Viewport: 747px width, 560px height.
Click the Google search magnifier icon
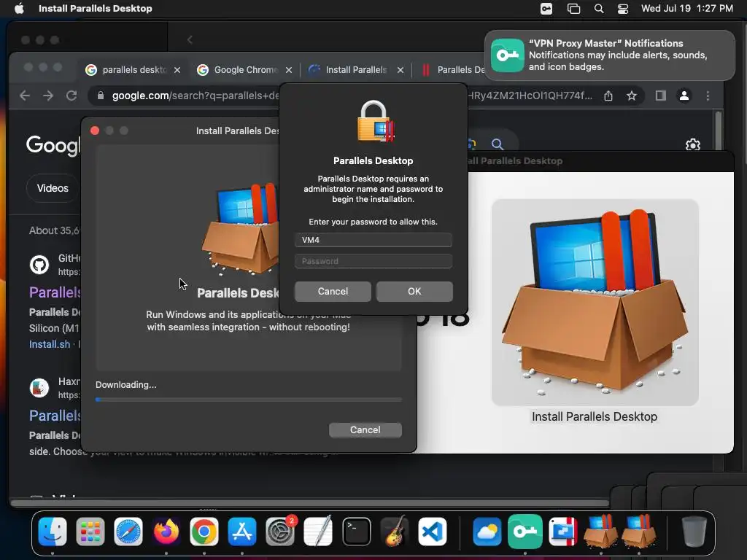coord(498,144)
